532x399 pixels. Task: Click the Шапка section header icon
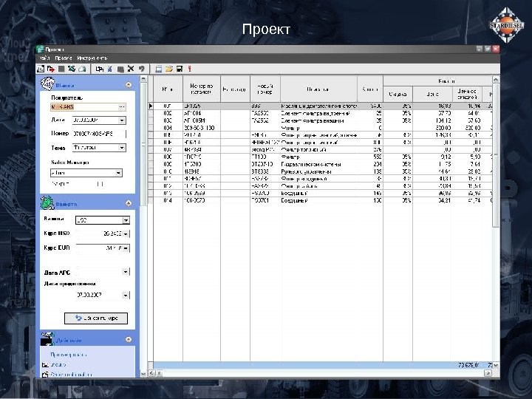click(x=47, y=83)
